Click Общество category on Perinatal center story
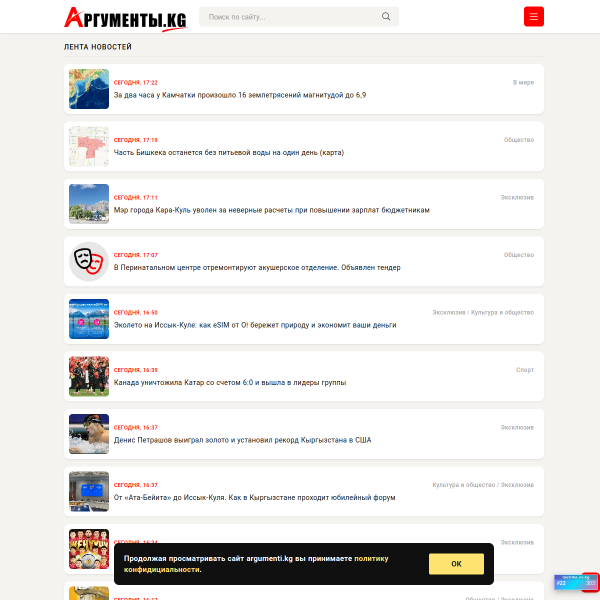Viewport: 600px width, 600px height. [x=518, y=255]
